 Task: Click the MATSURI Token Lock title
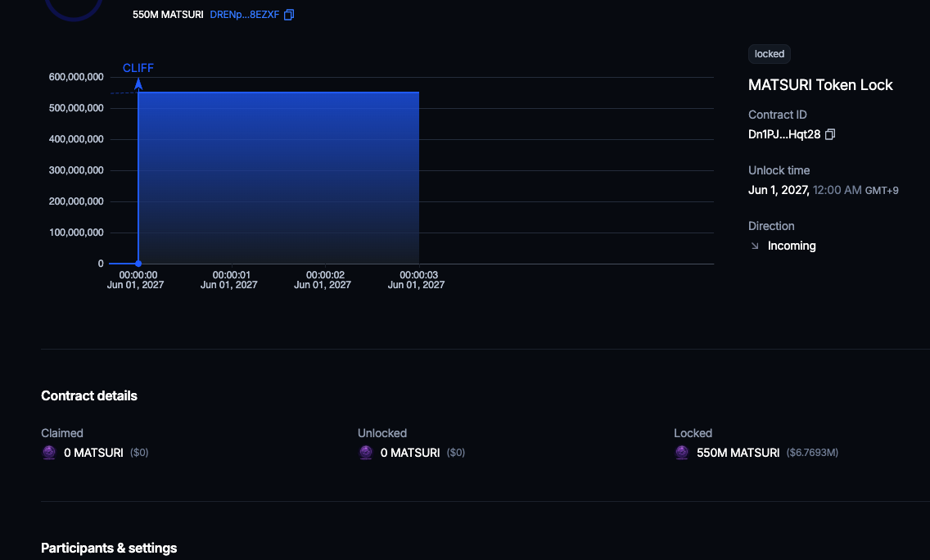click(x=820, y=85)
